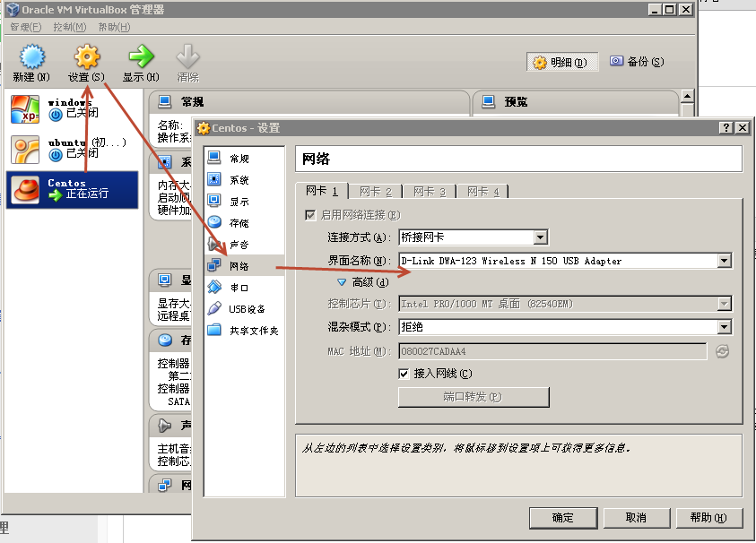Click the 新建 (New) toolbar icon
The height and width of the screenshot is (543, 756).
coord(31,56)
